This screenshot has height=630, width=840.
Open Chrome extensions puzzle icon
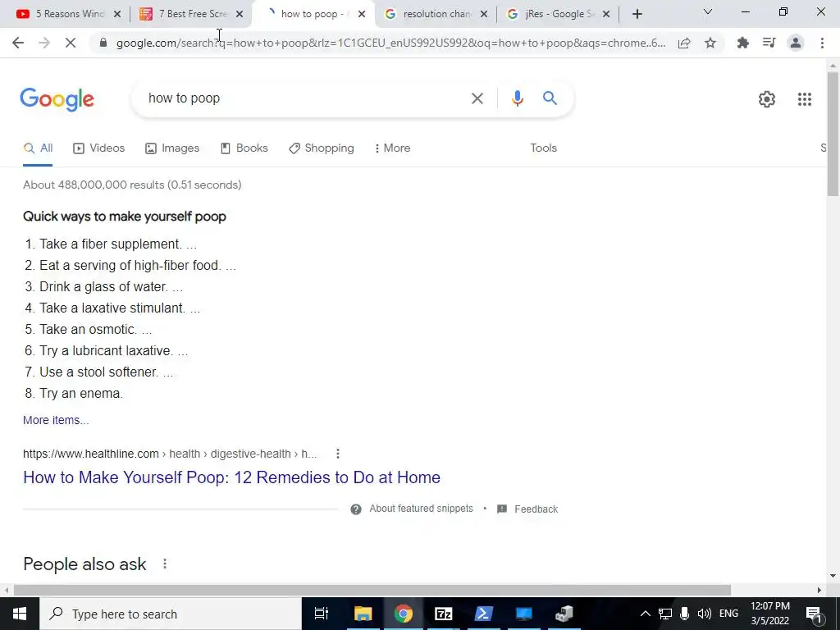point(742,43)
